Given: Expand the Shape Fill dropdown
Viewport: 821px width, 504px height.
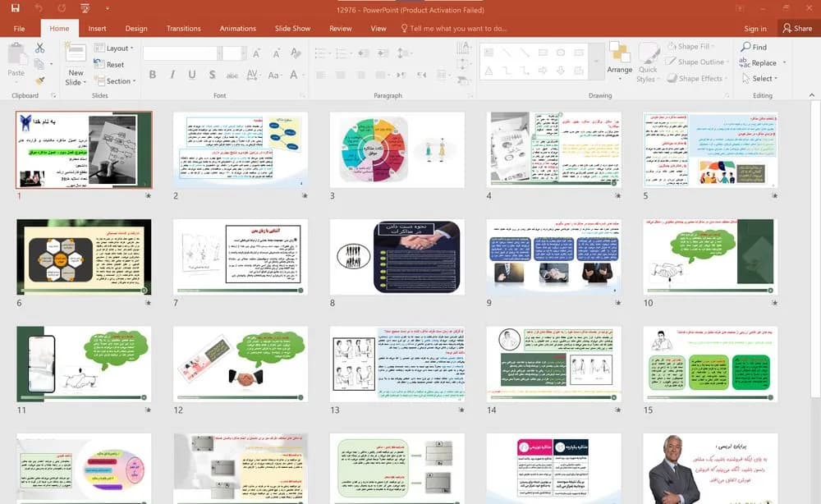Looking at the screenshot, I should tap(690, 46).
